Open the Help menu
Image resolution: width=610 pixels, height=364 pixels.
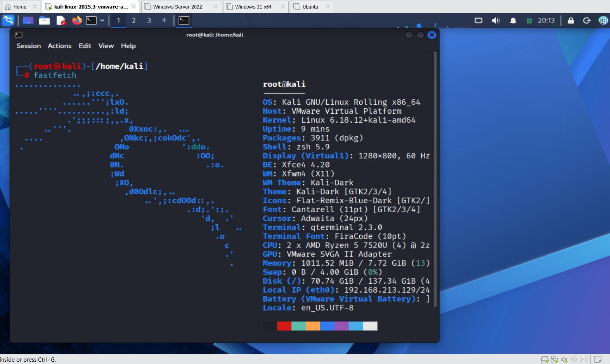coord(128,46)
